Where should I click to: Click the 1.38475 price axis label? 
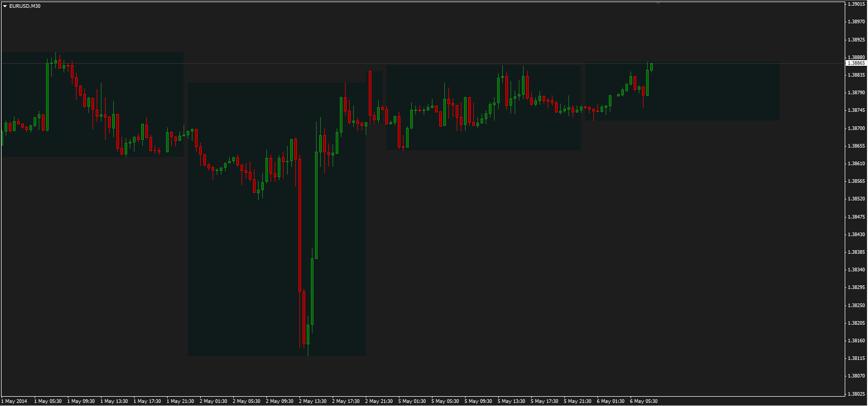856,216
